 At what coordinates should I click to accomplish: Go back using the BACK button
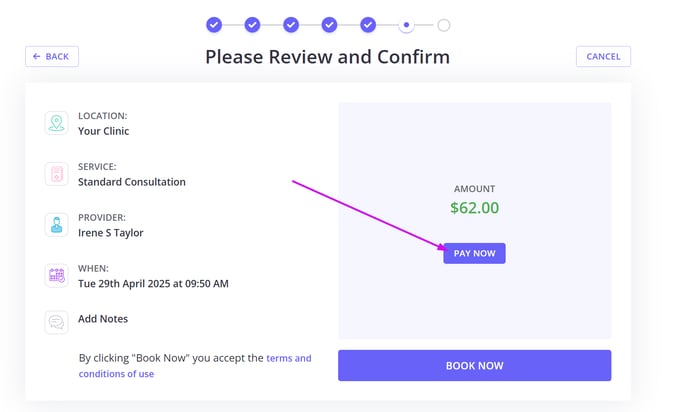(x=52, y=56)
